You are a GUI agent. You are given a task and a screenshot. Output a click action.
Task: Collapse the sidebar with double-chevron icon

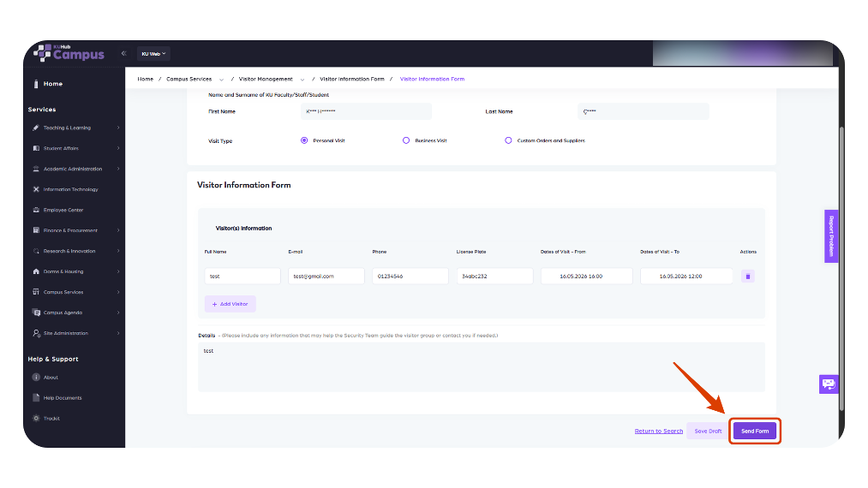point(123,54)
